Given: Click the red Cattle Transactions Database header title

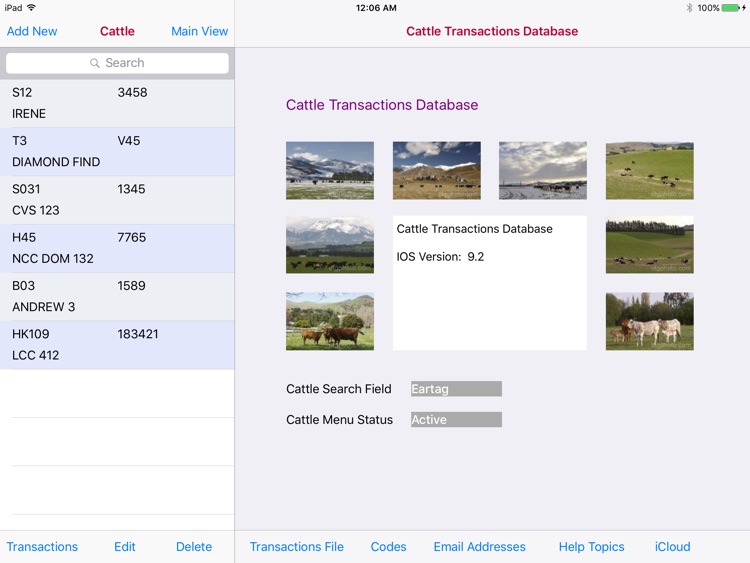Looking at the screenshot, I should tap(492, 31).
